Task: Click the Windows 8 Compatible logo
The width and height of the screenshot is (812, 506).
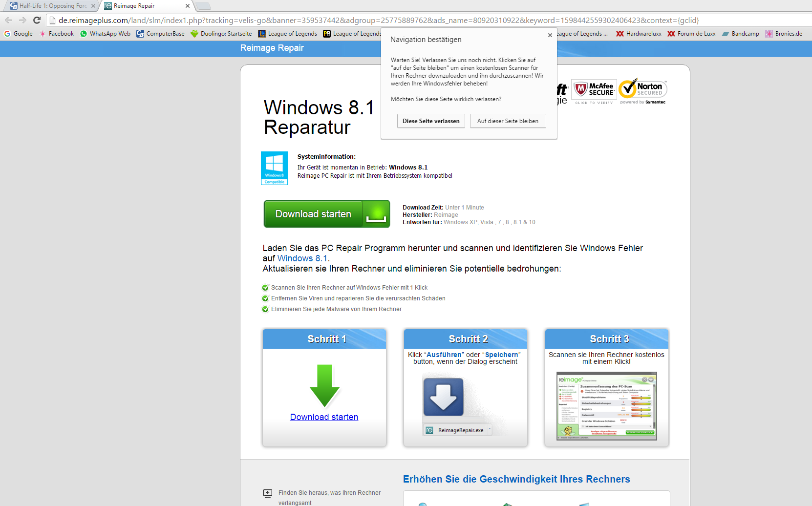Action: [274, 169]
